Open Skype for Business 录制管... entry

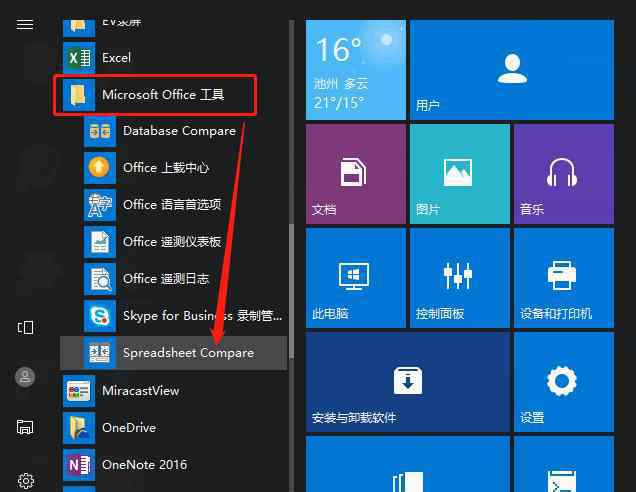click(x=202, y=316)
